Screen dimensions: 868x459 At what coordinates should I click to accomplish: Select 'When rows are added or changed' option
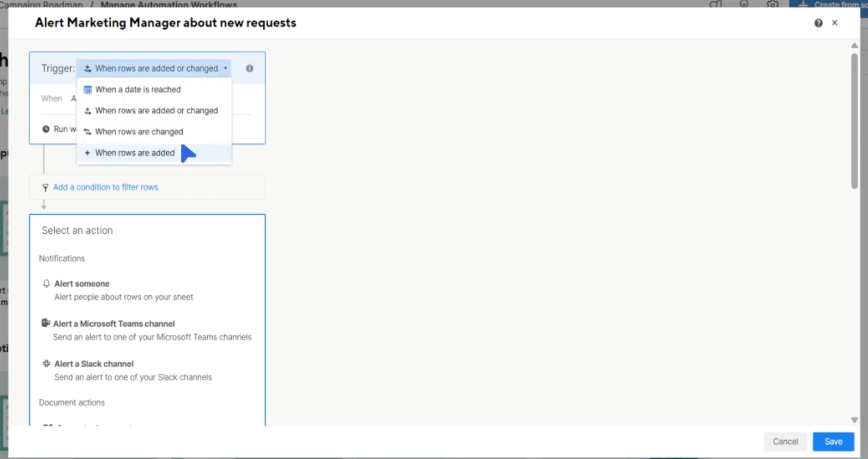click(x=154, y=111)
